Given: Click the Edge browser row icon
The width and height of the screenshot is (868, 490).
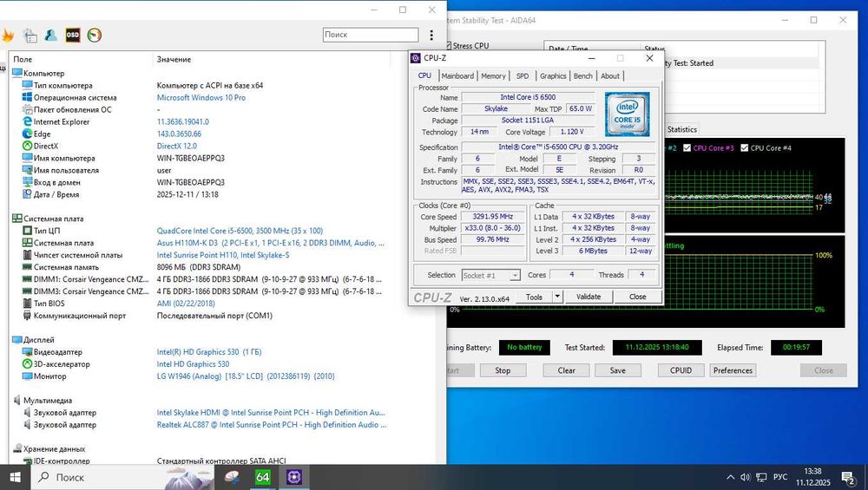Looking at the screenshot, I should [x=27, y=134].
